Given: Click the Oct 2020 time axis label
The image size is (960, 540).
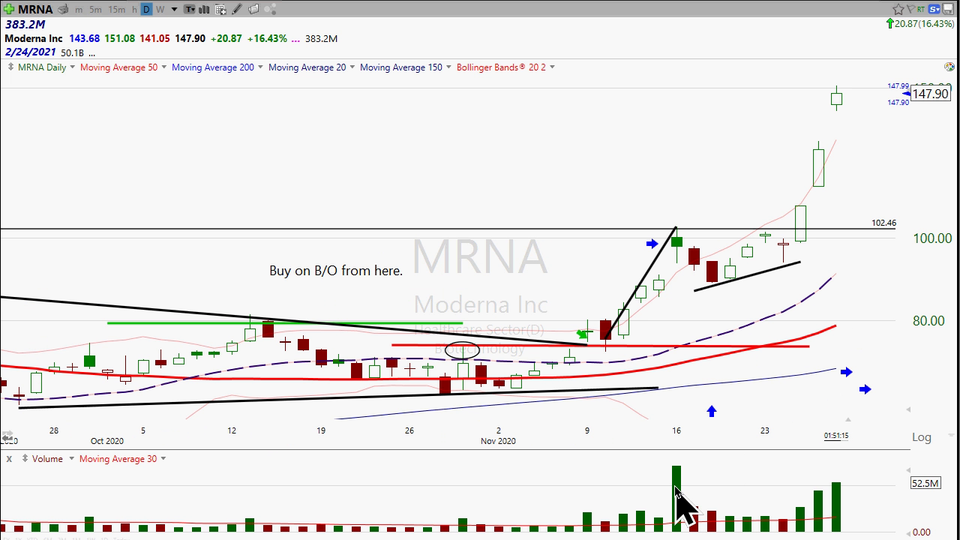Looking at the screenshot, I should (x=107, y=441).
